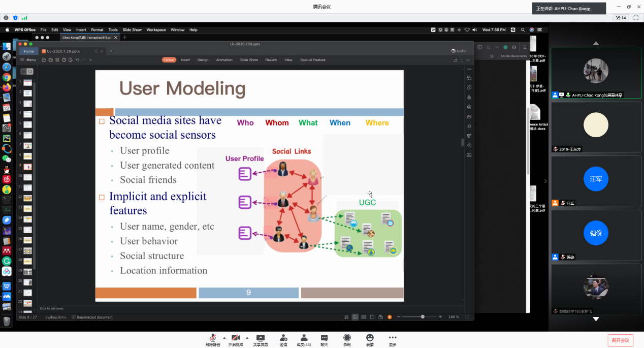Adjust the zoom slider handle

pos(423,317)
